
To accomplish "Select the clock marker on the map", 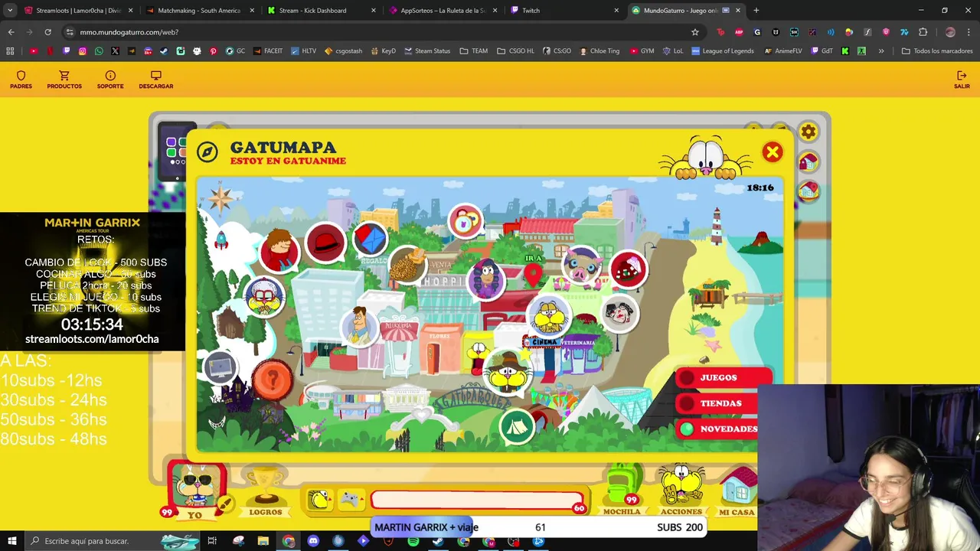I will [465, 222].
